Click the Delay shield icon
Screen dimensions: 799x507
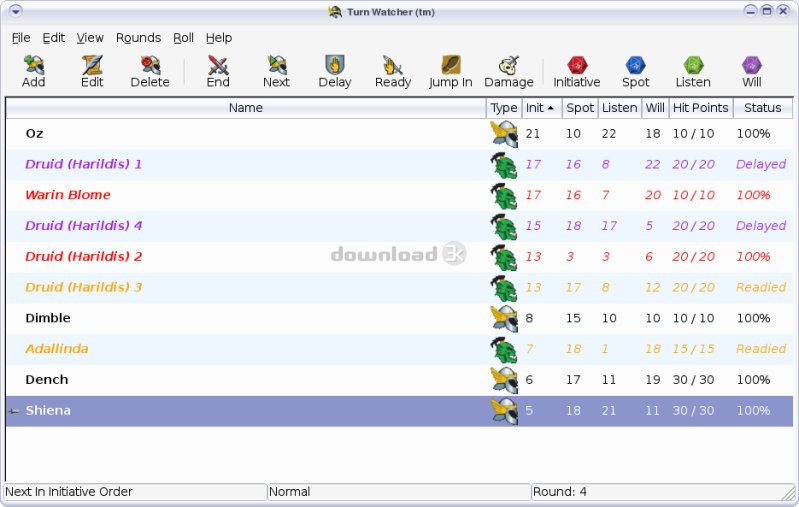point(335,65)
